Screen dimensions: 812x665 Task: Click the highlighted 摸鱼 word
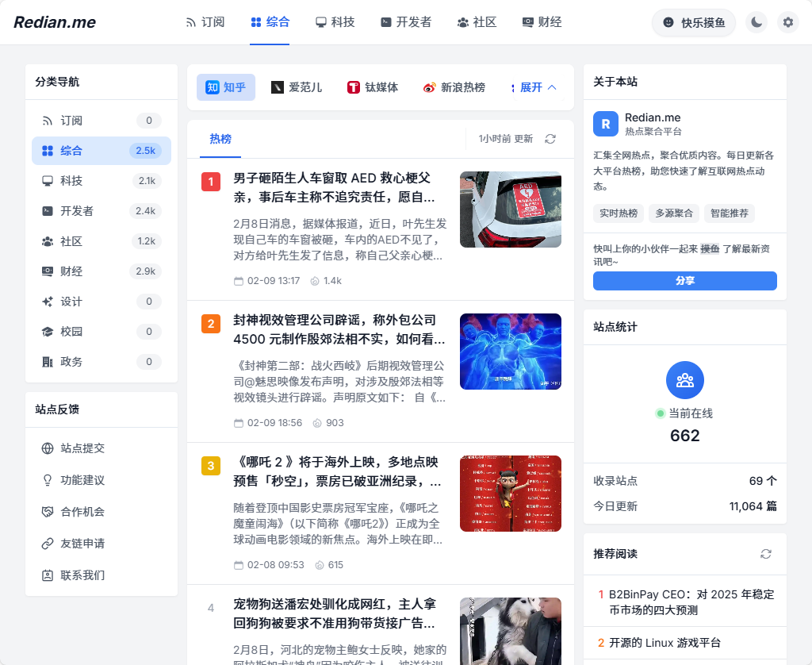point(710,249)
